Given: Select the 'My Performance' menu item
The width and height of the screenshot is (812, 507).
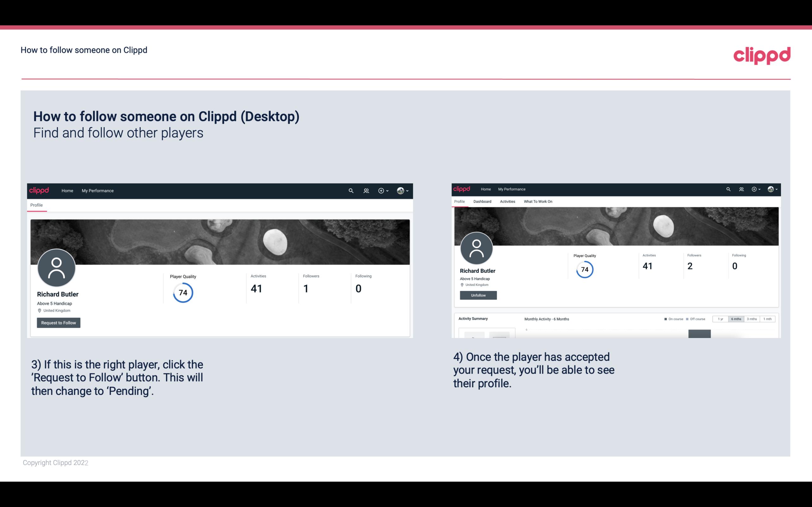Looking at the screenshot, I should [98, 190].
